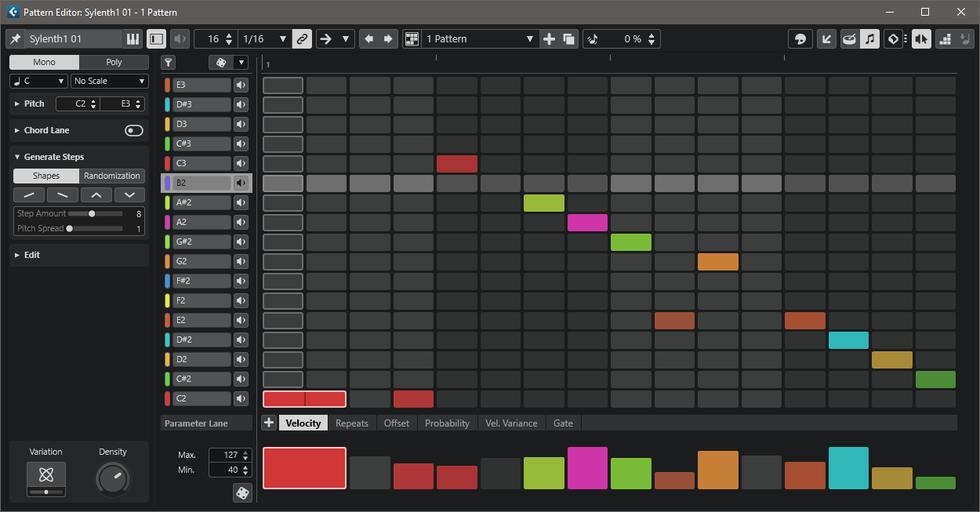Add a parameter lane with plus button
This screenshot has width=980, height=512.
[268, 423]
